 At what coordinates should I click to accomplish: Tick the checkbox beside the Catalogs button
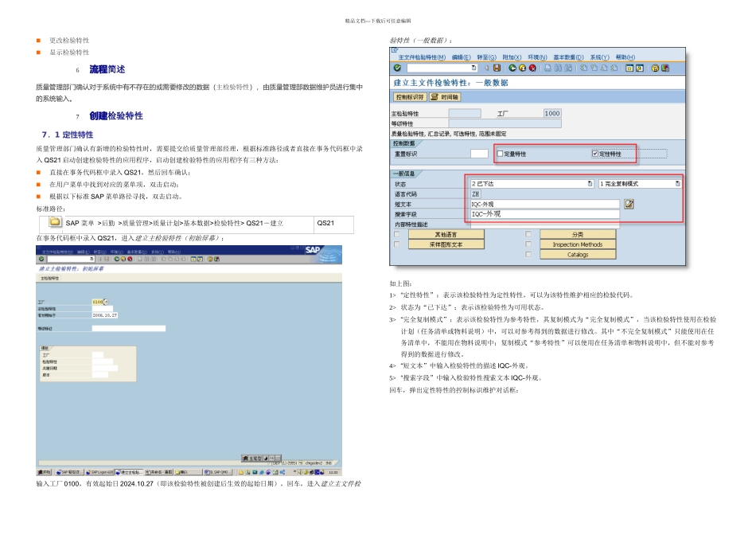528,254
